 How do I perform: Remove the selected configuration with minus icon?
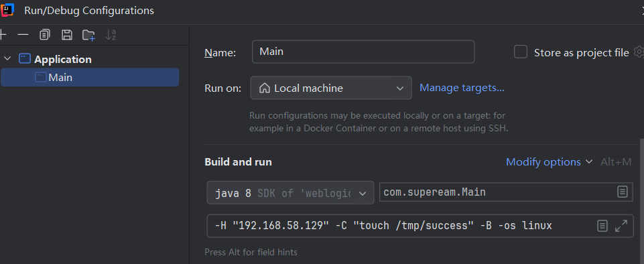[x=23, y=35]
